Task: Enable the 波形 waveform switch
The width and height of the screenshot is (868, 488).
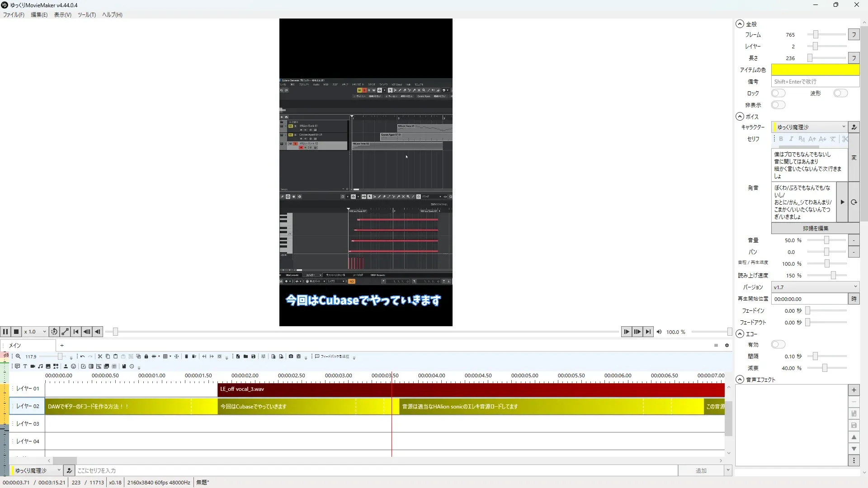Action: coord(840,93)
